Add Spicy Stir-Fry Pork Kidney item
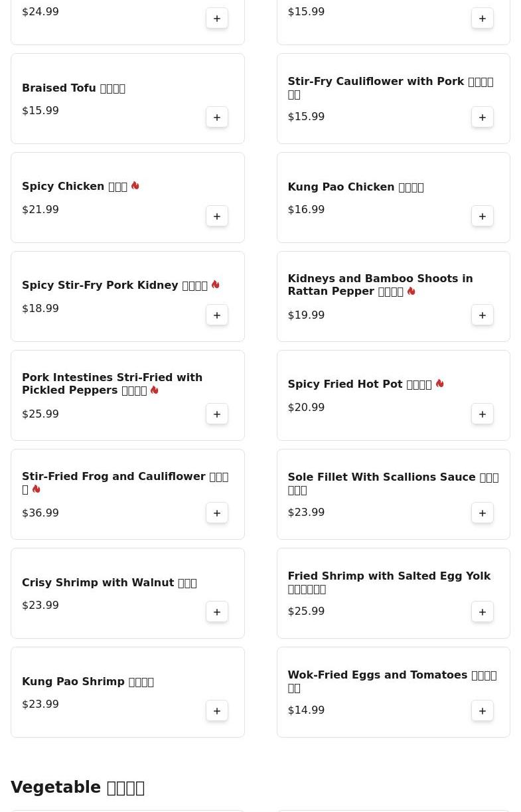Viewport: 521px width, 812px height. pyautogui.click(x=217, y=315)
